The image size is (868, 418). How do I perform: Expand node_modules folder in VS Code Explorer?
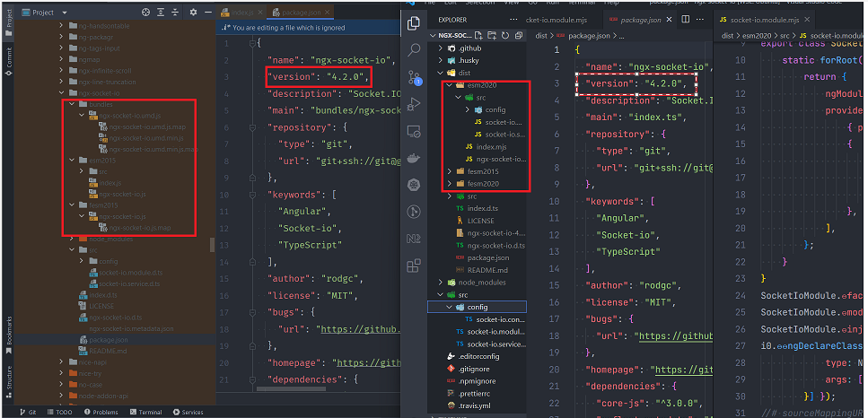tap(441, 283)
